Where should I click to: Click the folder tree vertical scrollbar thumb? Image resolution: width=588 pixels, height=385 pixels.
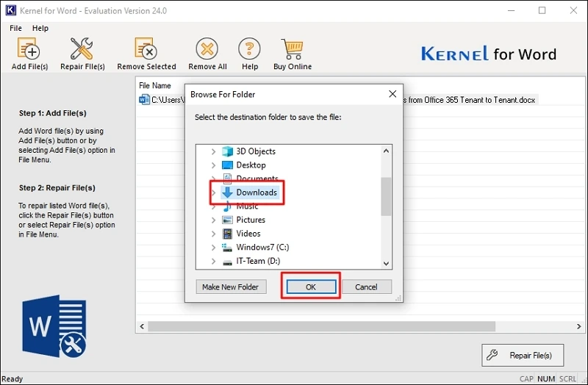coord(386,197)
